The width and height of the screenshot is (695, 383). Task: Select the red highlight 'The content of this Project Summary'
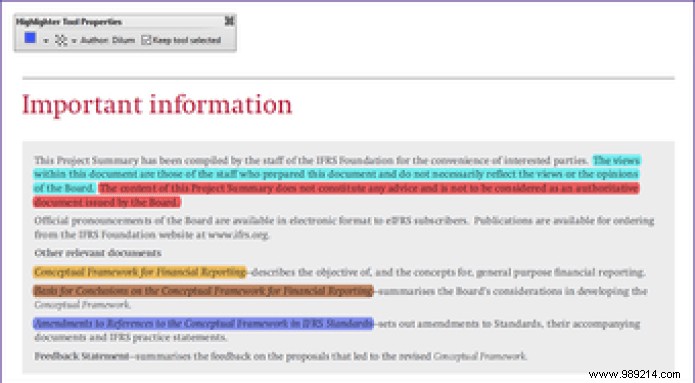point(369,188)
